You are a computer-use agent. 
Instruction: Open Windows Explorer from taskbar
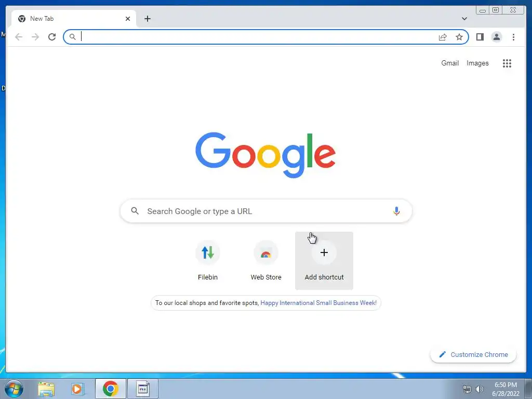coord(46,389)
